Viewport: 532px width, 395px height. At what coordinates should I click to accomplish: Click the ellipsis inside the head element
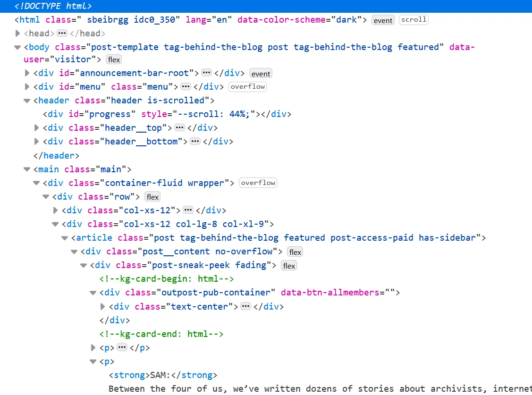[x=63, y=33]
